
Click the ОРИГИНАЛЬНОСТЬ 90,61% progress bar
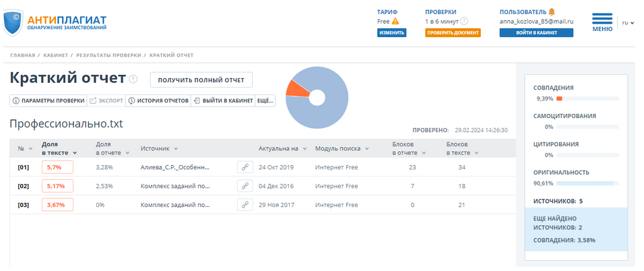point(587,183)
